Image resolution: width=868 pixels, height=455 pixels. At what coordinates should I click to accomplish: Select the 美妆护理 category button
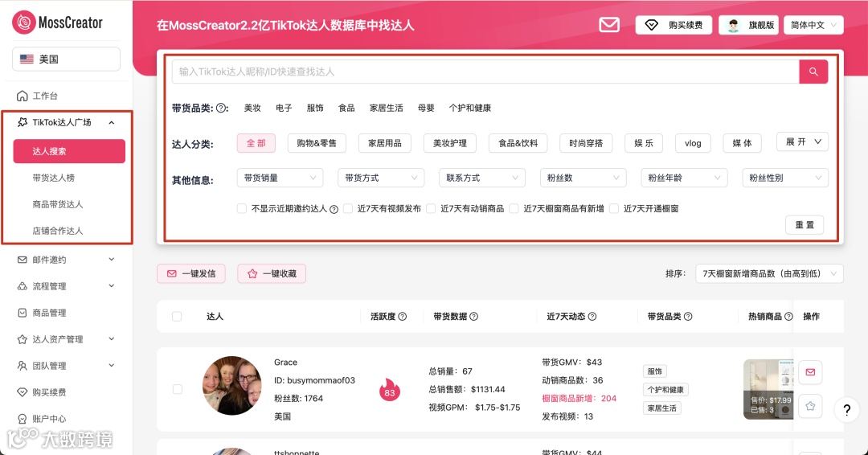pyautogui.click(x=450, y=143)
